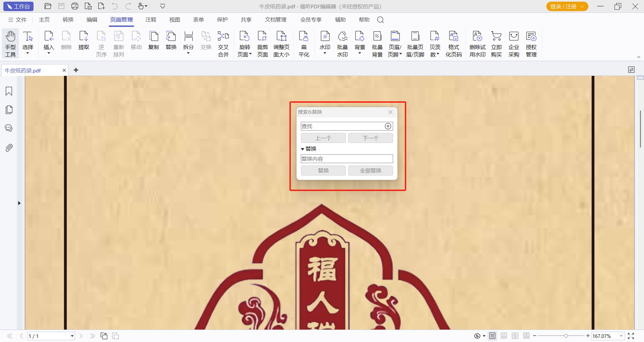Select the Hand tool (手型工具)

[x=10, y=44]
